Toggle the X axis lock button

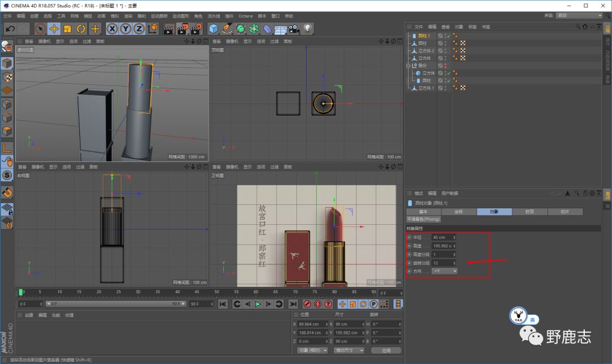112,28
